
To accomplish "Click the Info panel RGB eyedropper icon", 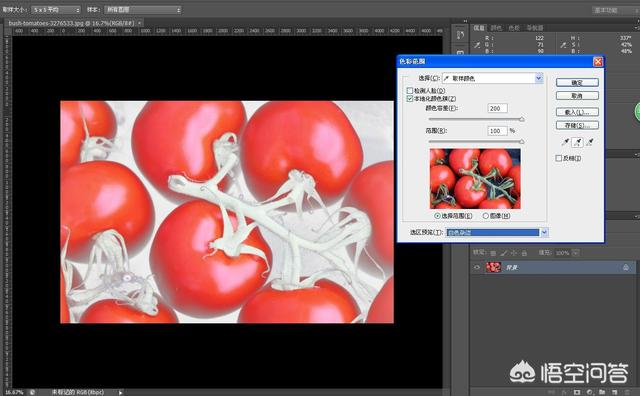I will coord(477,45).
